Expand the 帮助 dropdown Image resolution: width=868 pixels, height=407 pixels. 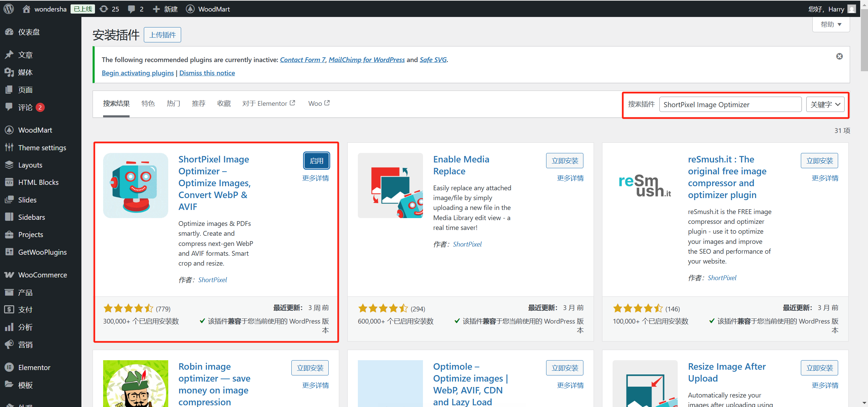[831, 24]
